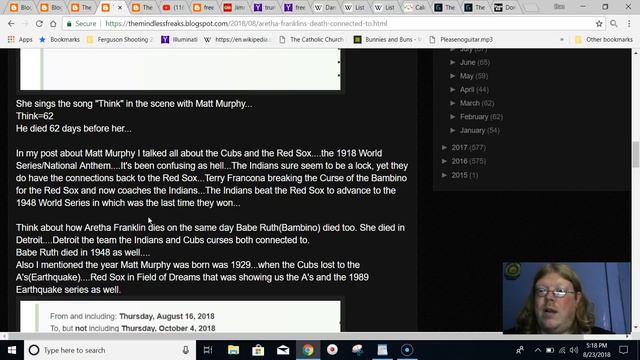
Task: Open the Other bookmarks folder
Action: (x=604, y=40)
